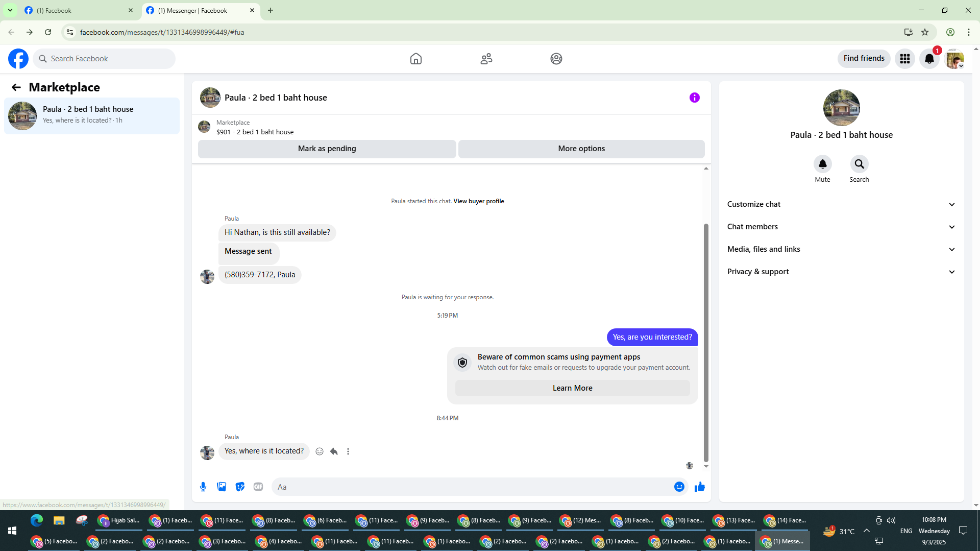Open the notifications bell
Image resolution: width=980 pixels, height=551 pixels.
[x=929, y=59]
